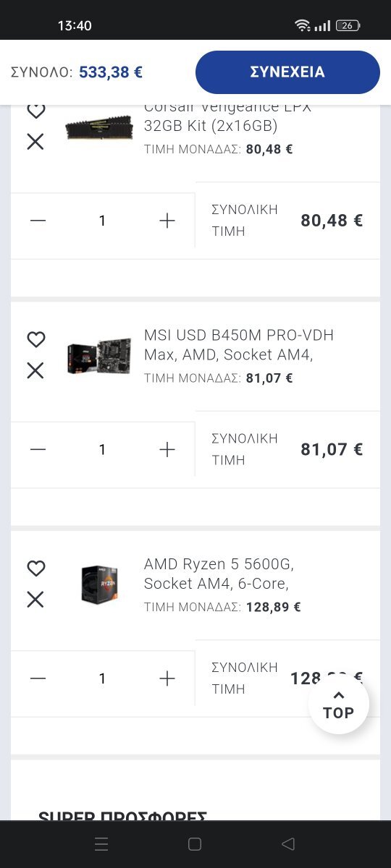Decrease Ryzen 5 5600G quantity with minus
The width and height of the screenshot is (391, 868).
point(38,678)
